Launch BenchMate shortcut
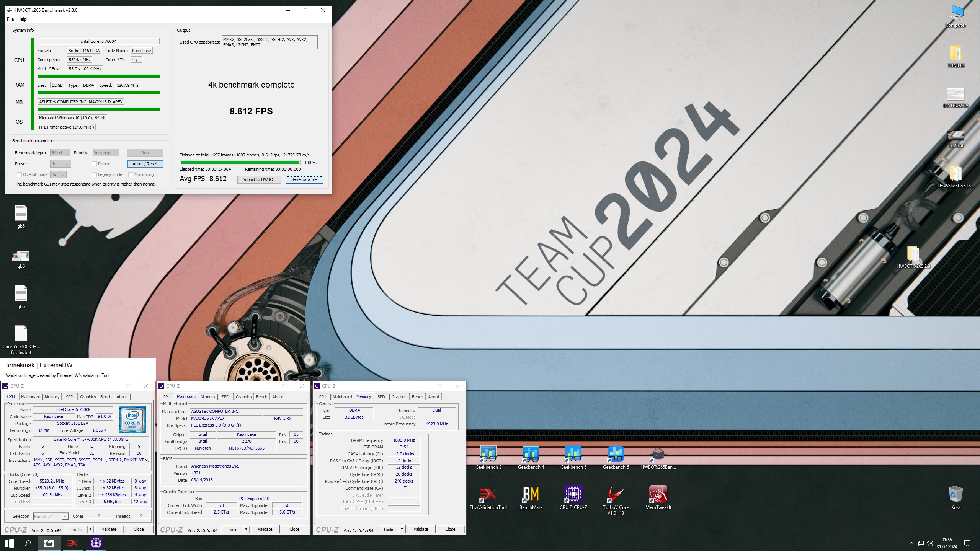The width and height of the screenshot is (980, 551). [531, 497]
